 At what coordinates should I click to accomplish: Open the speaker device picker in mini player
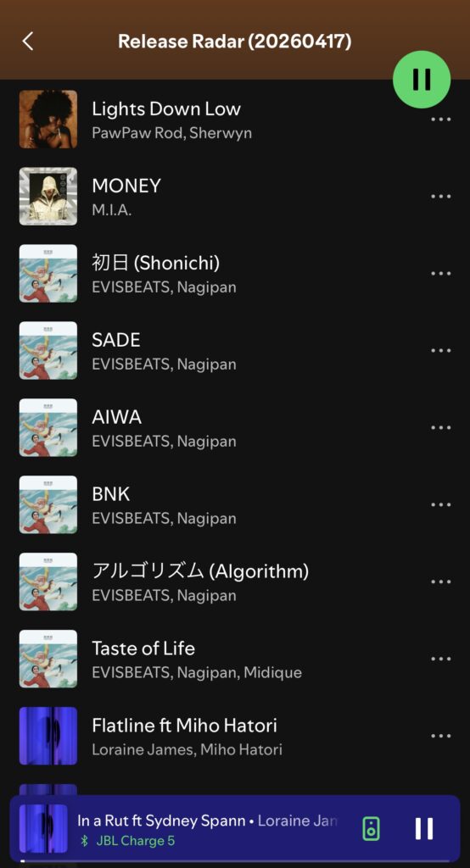pyautogui.click(x=372, y=829)
